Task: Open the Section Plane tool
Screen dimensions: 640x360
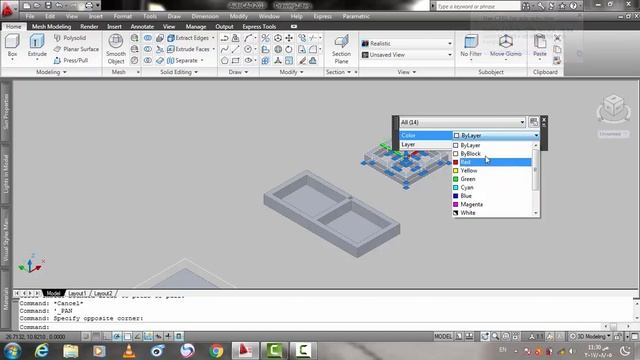Action: pos(341,49)
